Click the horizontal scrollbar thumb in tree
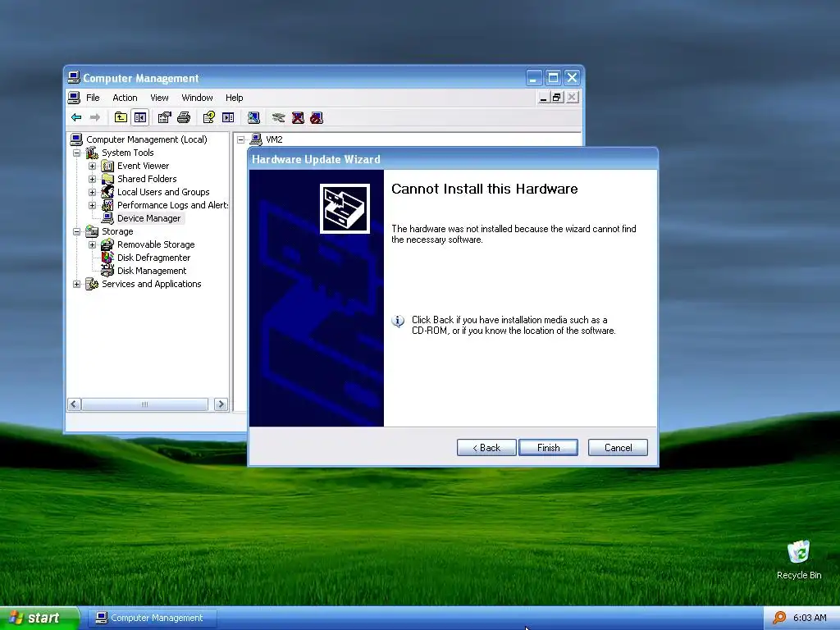840x630 pixels. click(x=144, y=404)
